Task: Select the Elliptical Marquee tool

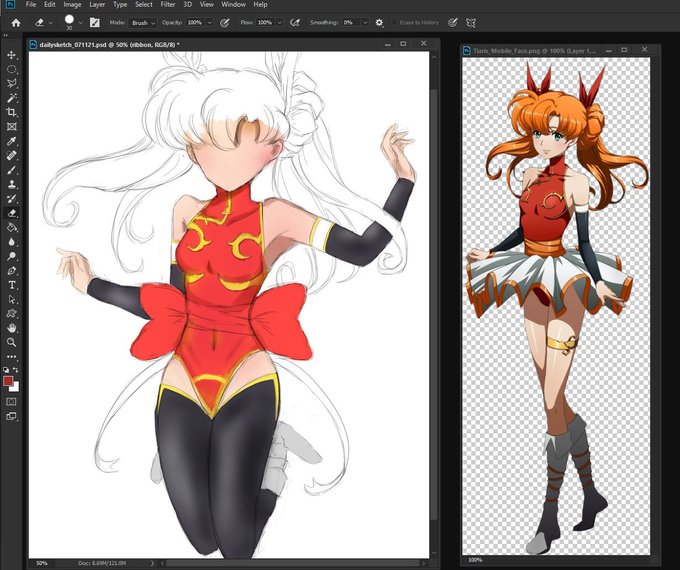Action: coord(12,69)
